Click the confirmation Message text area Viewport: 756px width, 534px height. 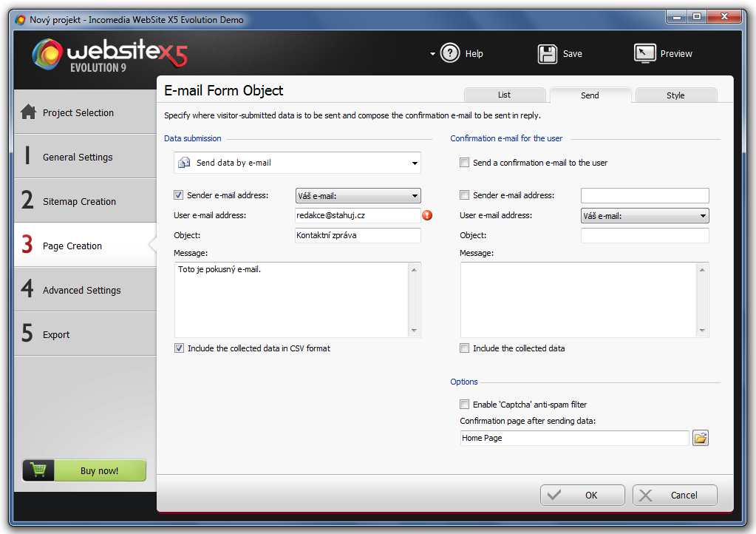[579, 300]
